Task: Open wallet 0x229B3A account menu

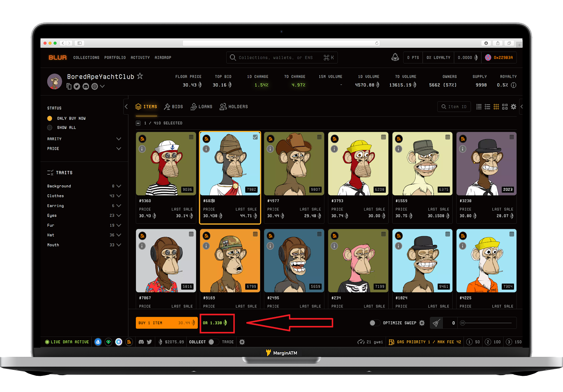Action: (x=499, y=57)
